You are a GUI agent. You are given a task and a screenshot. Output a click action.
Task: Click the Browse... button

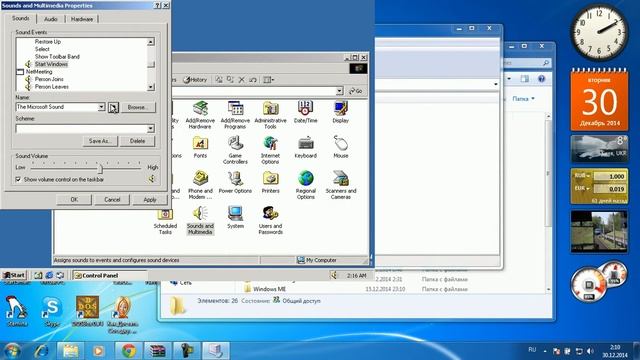pyautogui.click(x=138, y=107)
